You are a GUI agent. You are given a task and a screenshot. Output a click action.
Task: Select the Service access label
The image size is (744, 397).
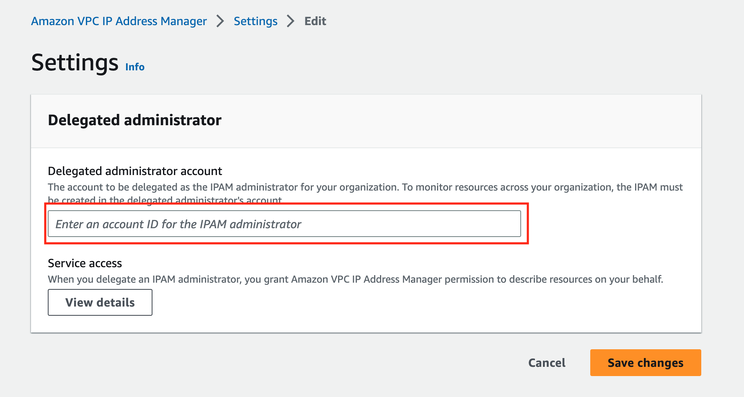click(x=85, y=263)
